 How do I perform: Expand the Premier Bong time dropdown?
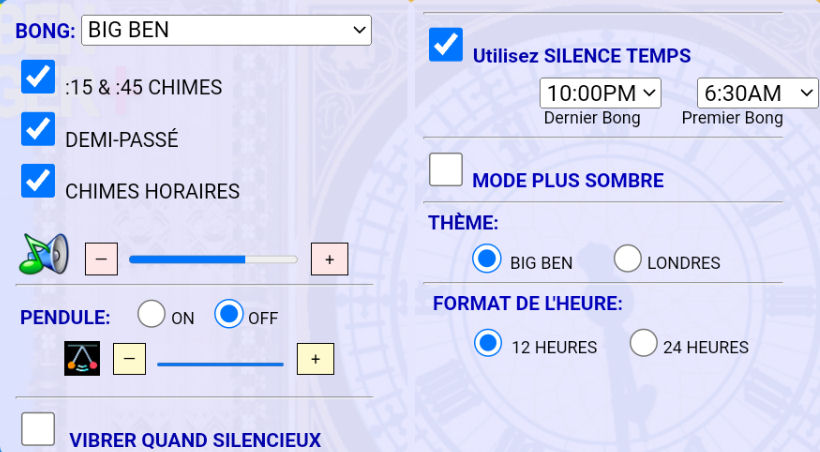pos(757,93)
